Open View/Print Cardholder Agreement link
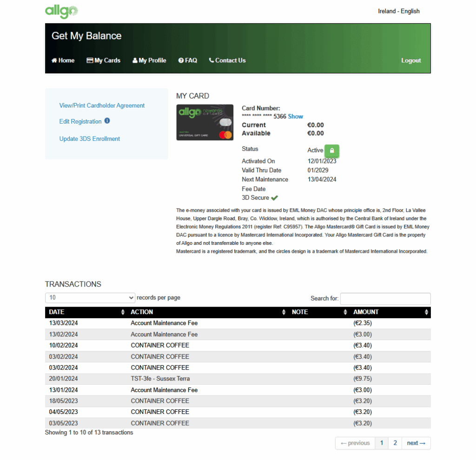Screen dimensions: 476x460 tap(102, 105)
